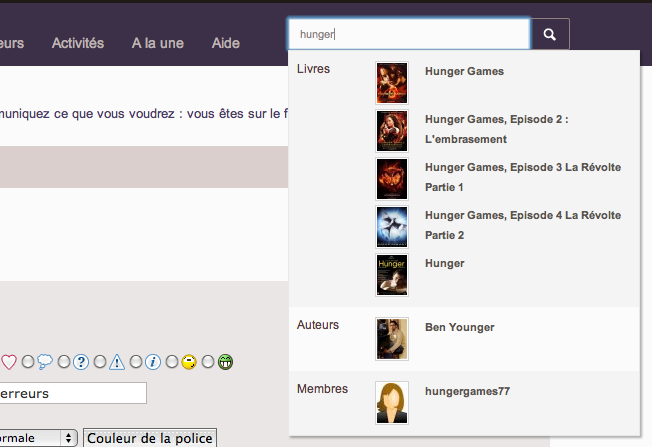Click the Ben Younger author photo
The width and height of the screenshot is (652, 447).
(392, 339)
